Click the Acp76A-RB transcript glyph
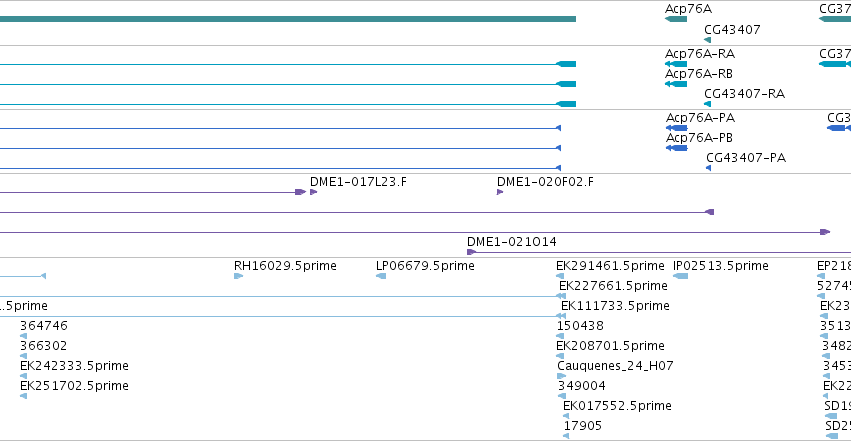Image resolution: width=851 pixels, height=441 pixels. [676, 84]
